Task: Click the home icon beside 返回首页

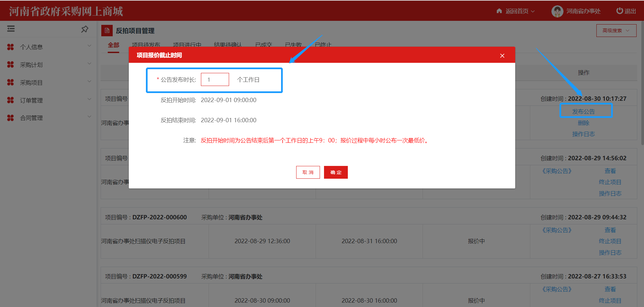Action: (x=499, y=11)
